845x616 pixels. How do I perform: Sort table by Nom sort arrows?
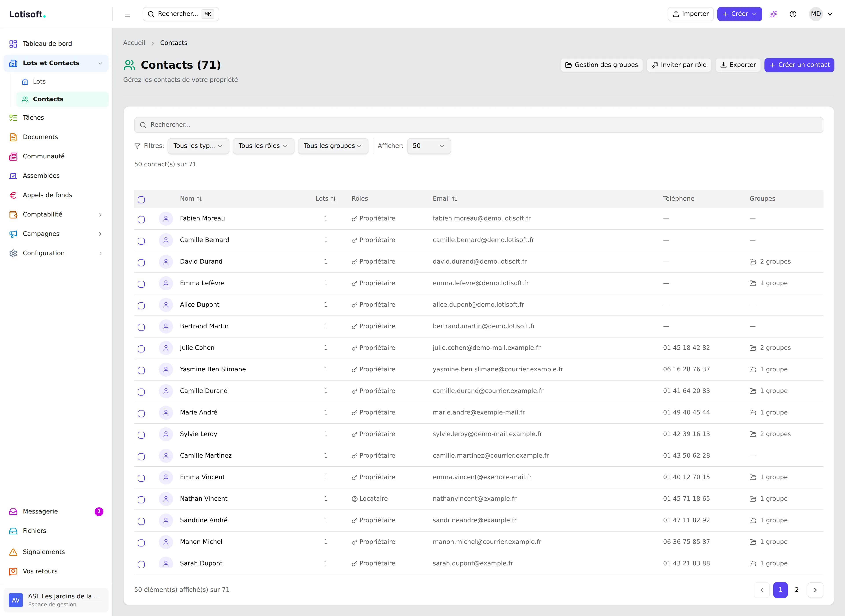(x=200, y=199)
